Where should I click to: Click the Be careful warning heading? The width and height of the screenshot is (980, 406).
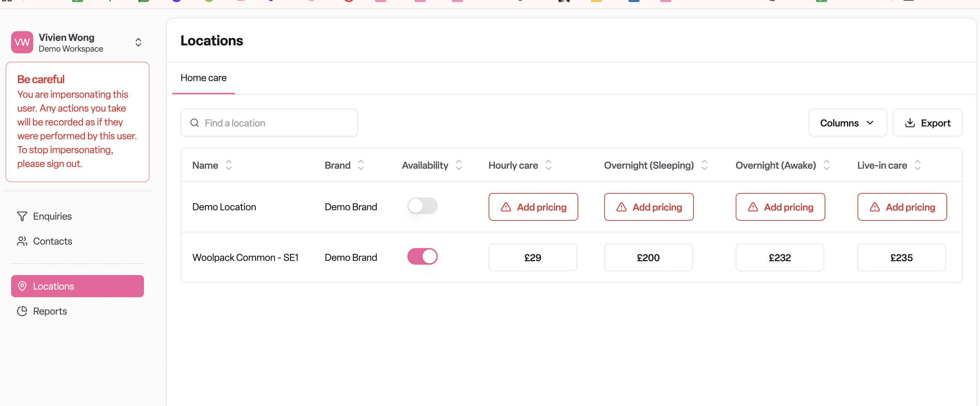pyautogui.click(x=41, y=79)
